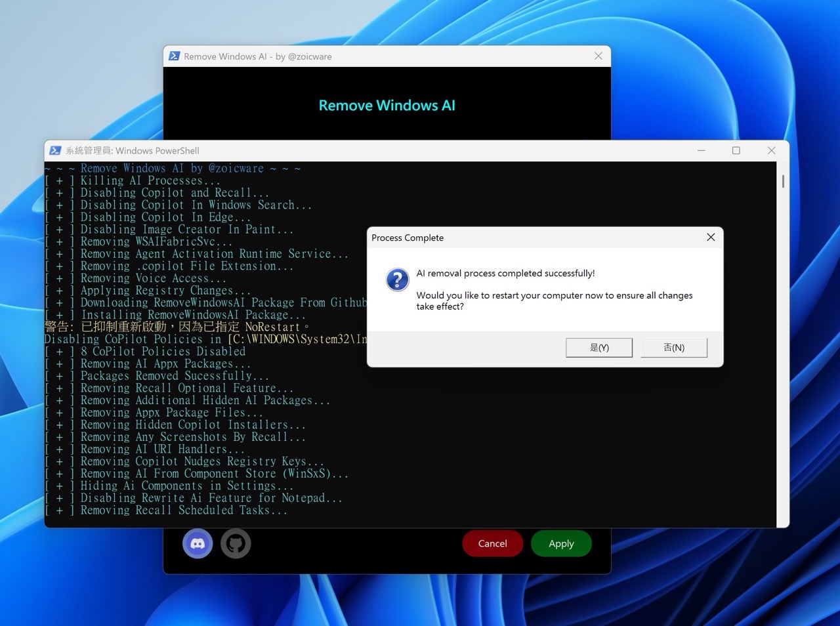This screenshot has height=626, width=840.
Task: Click the Remove Windows AI heading text
Action: (387, 105)
